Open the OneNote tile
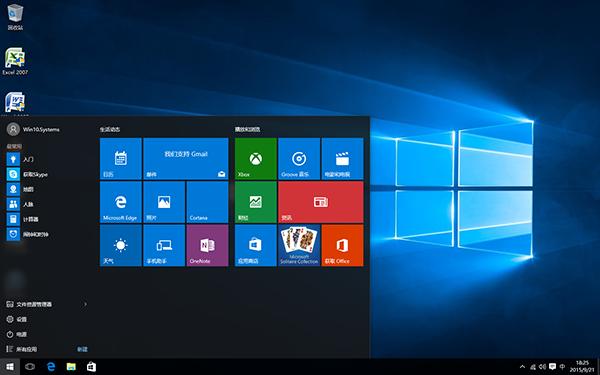Image resolution: width=600 pixels, height=375 pixels. pos(207,245)
